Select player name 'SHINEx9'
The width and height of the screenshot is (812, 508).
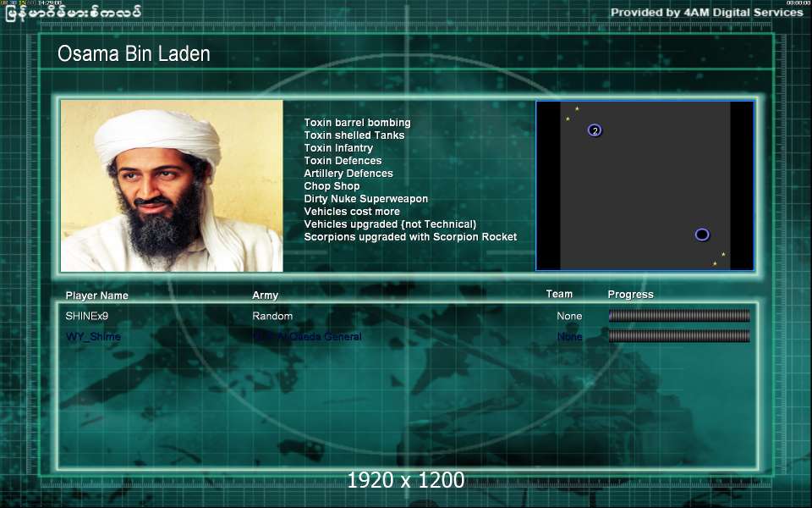pos(87,316)
